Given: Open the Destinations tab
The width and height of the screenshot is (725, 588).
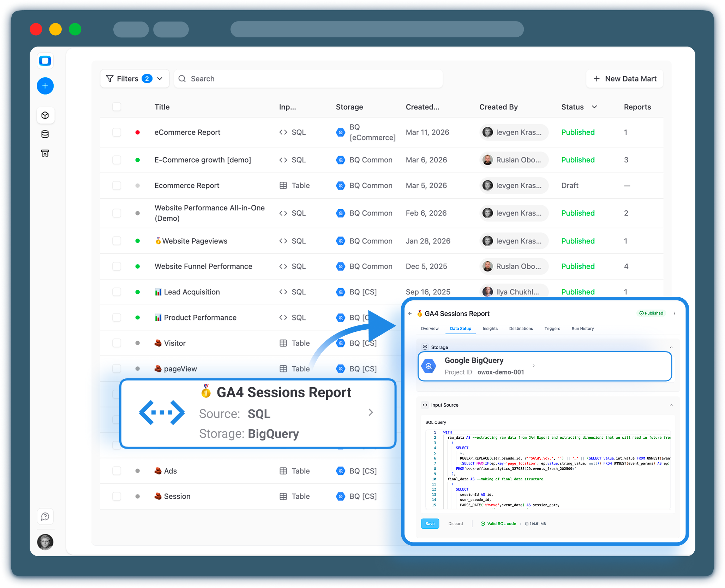Looking at the screenshot, I should [x=521, y=329].
